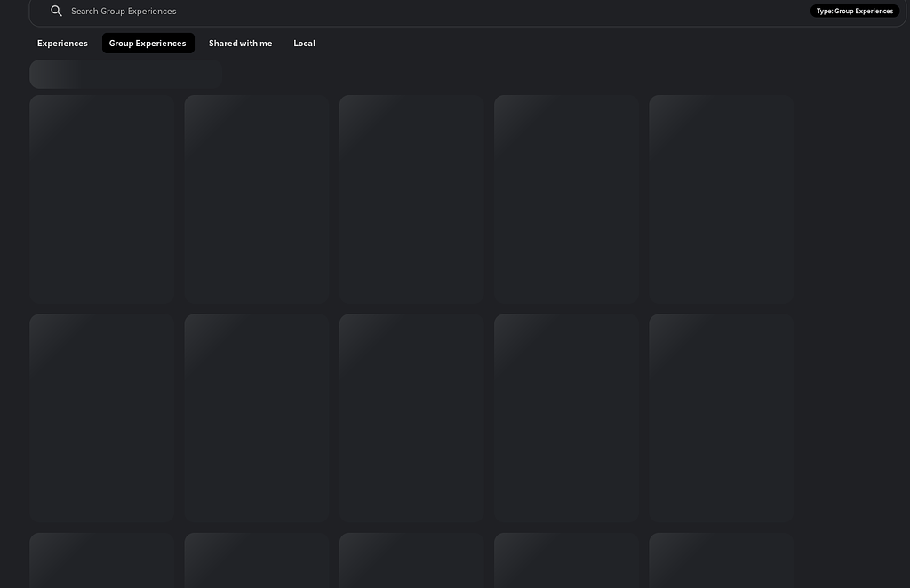The width and height of the screenshot is (910, 588).
Task: Open the Shared with me tab
Action: [240, 44]
